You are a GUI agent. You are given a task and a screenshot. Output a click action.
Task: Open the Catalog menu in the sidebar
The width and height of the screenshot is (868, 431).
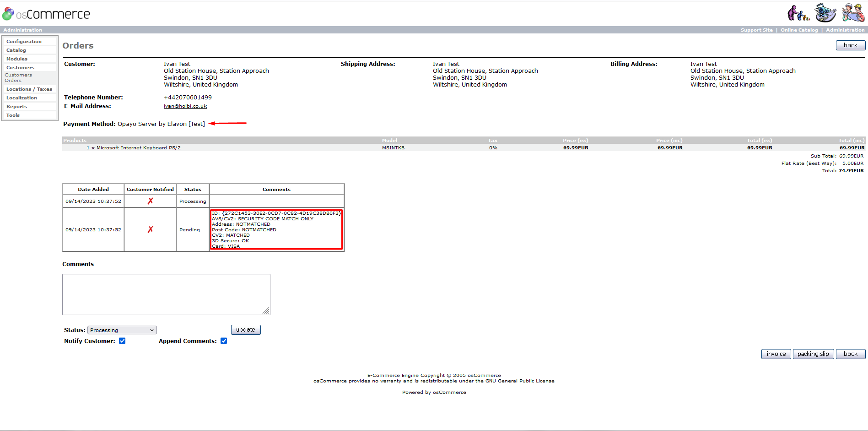16,50
